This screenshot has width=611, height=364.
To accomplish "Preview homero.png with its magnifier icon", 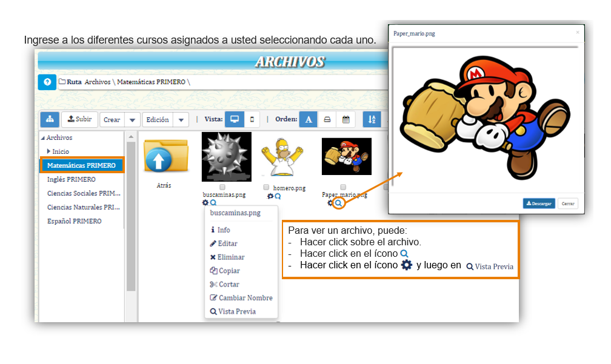I will pos(278,196).
